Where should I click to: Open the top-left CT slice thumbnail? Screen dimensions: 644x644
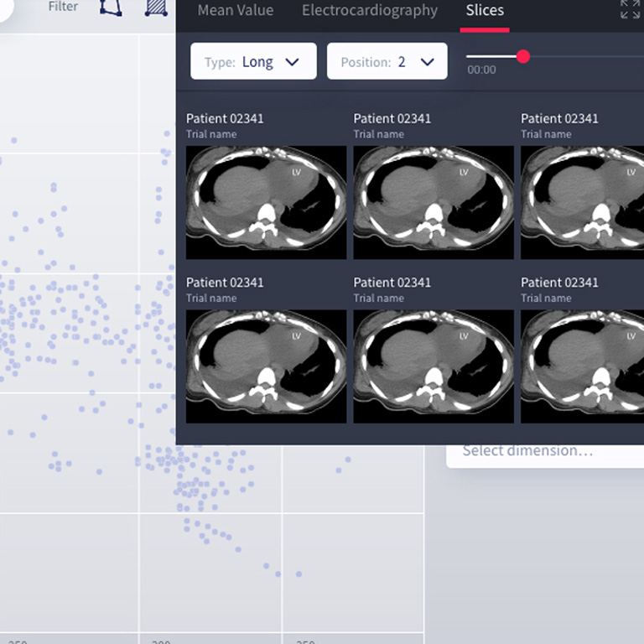[x=266, y=202]
